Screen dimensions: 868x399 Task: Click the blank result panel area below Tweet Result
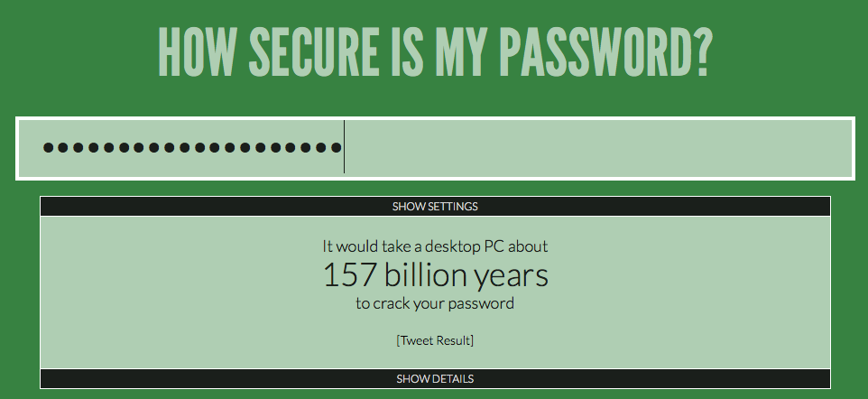click(x=435, y=357)
